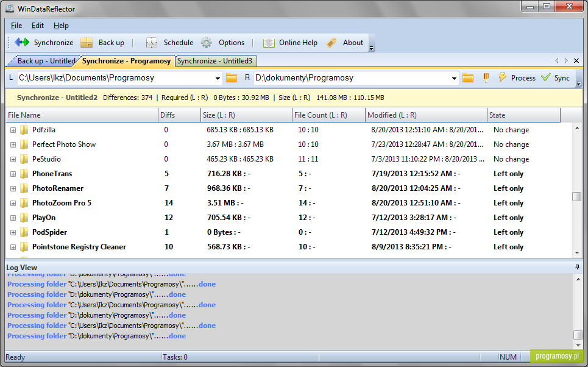
Task: Click the file list scroll down arrow
Action: click(577, 253)
